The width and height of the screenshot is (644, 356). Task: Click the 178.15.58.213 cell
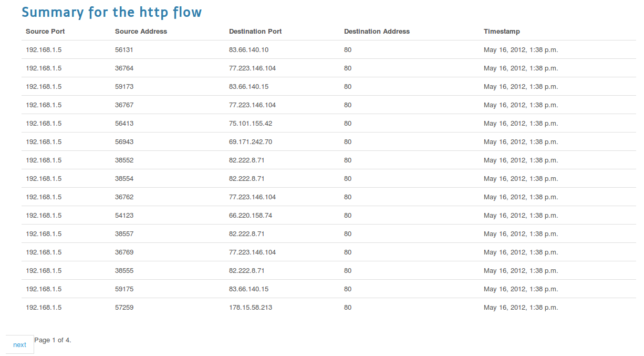251,308
